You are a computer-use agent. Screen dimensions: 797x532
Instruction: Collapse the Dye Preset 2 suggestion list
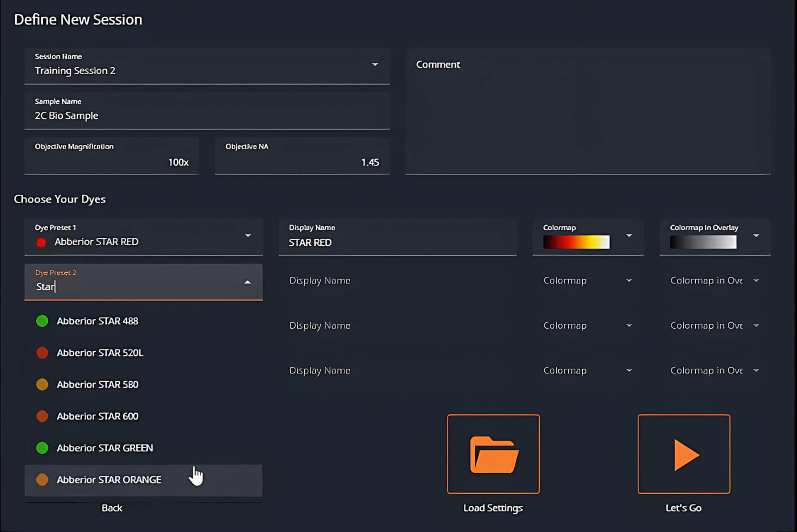click(248, 282)
